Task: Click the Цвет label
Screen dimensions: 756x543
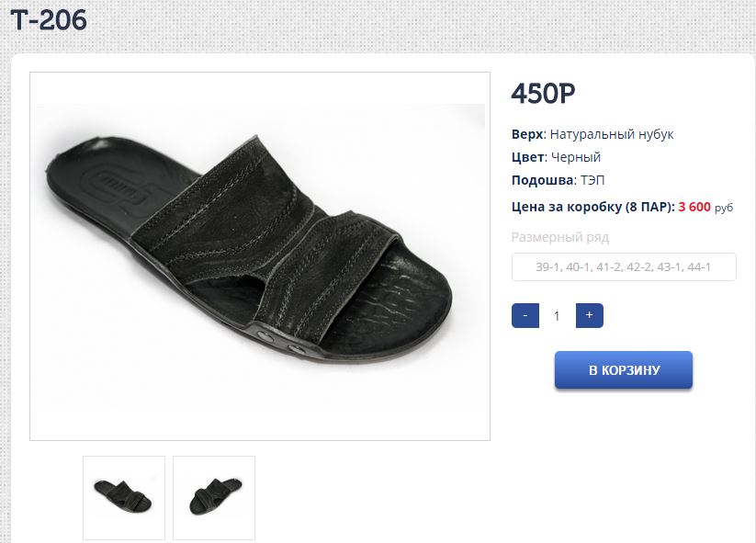Action: pyautogui.click(x=527, y=157)
